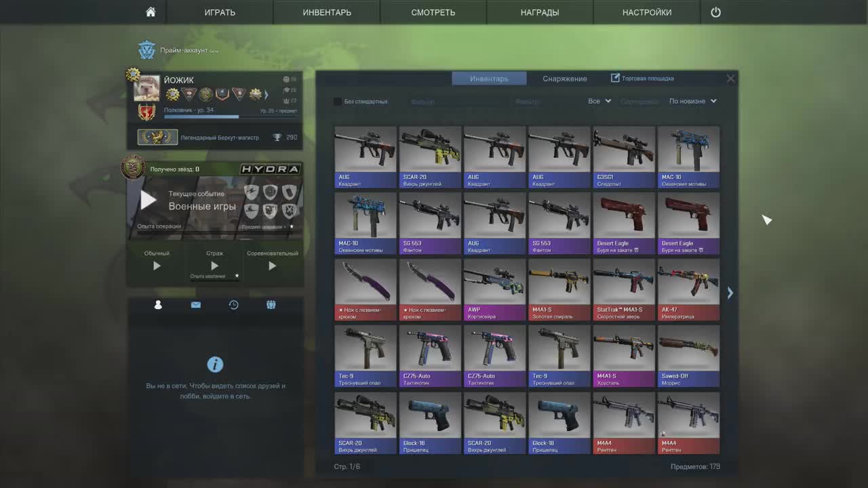Open the СМОТРЕТЬ menu
868x488 pixels.
pos(433,12)
